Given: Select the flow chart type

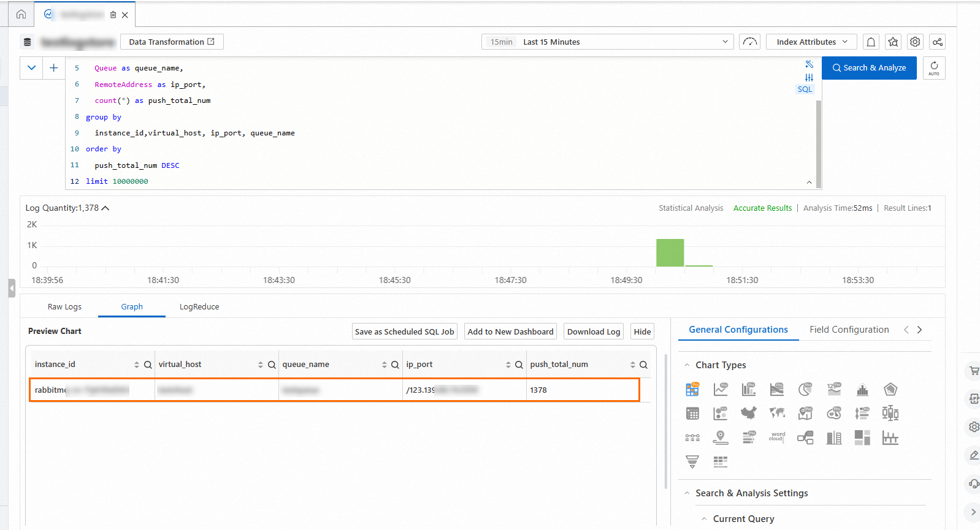Looking at the screenshot, I should point(777,389).
